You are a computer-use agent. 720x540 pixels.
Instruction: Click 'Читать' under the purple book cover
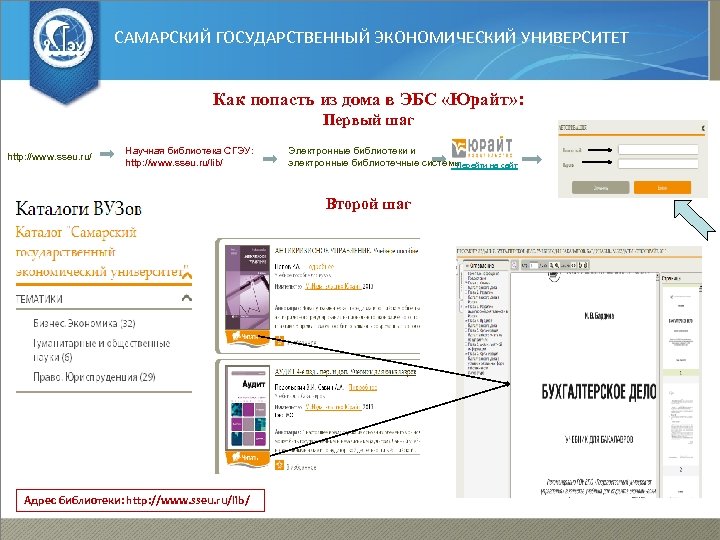click(x=247, y=337)
